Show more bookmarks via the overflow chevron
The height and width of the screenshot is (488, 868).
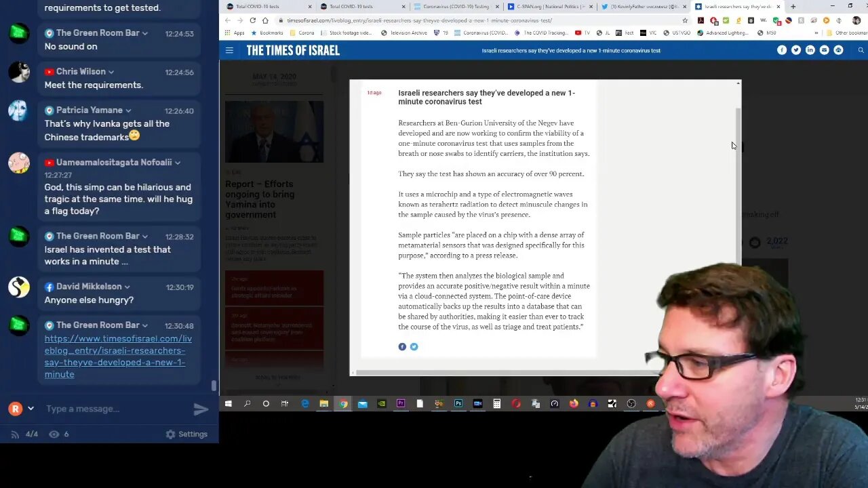[x=816, y=33]
